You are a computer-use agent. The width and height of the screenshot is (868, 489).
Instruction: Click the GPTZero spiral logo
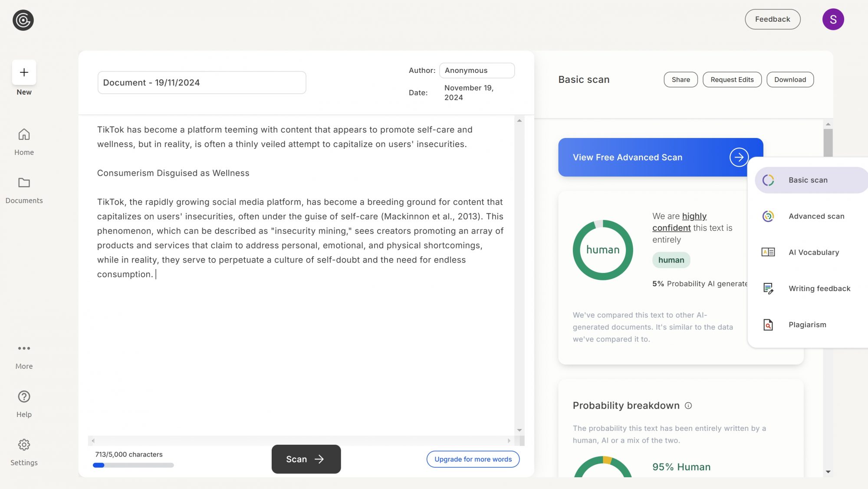23,20
